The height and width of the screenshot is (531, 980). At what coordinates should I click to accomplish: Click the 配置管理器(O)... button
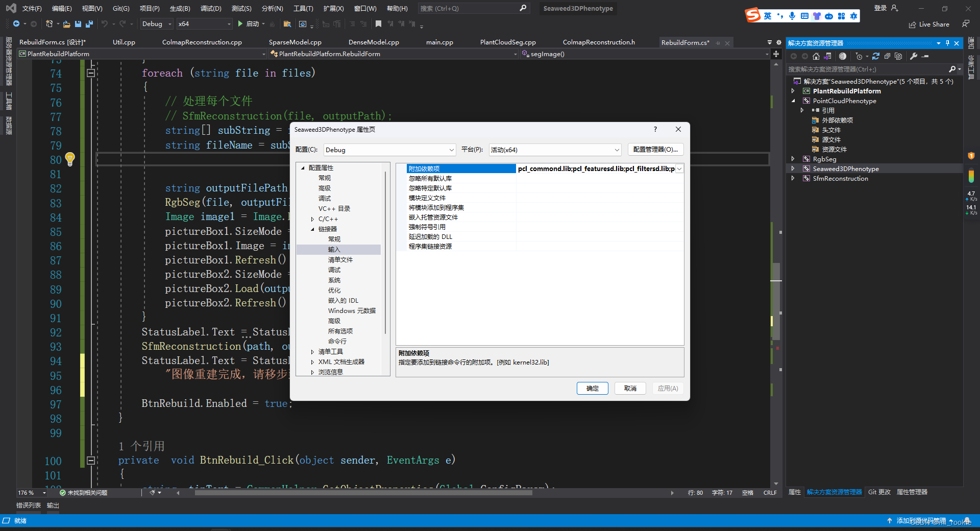coord(655,150)
